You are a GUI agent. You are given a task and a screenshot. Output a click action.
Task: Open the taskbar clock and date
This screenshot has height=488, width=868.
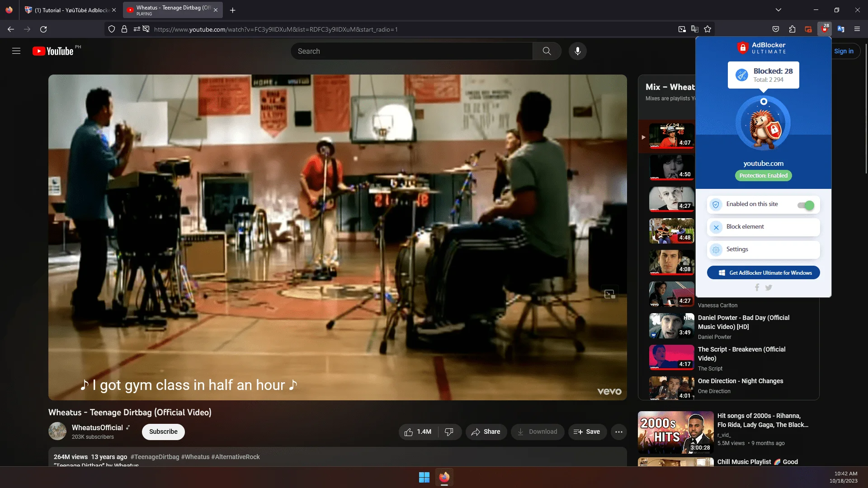[844, 477]
